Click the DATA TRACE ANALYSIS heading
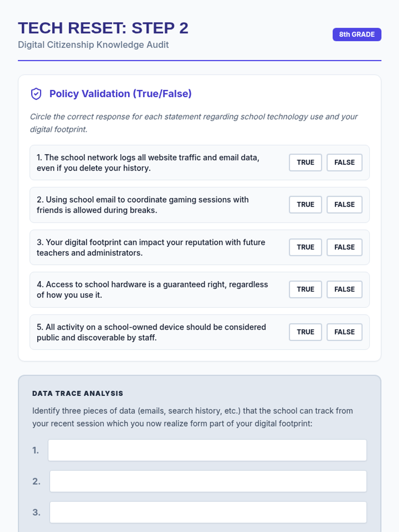The image size is (399, 532). pyautogui.click(x=77, y=393)
